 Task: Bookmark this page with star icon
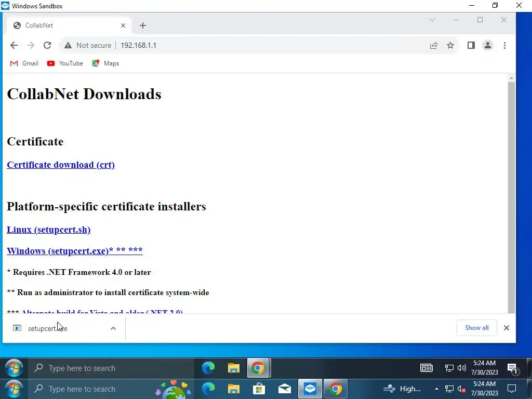pyautogui.click(x=450, y=46)
